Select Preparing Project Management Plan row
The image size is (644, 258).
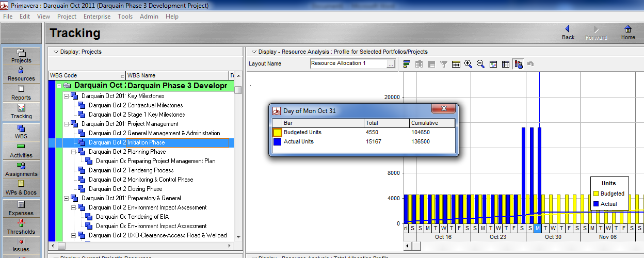pyautogui.click(x=141, y=161)
